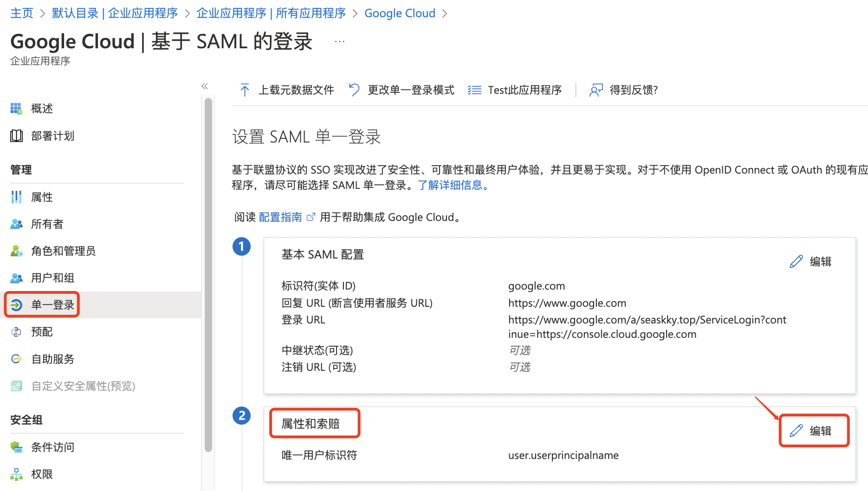Select the 单一登录 arrow-circle icon

(16, 305)
